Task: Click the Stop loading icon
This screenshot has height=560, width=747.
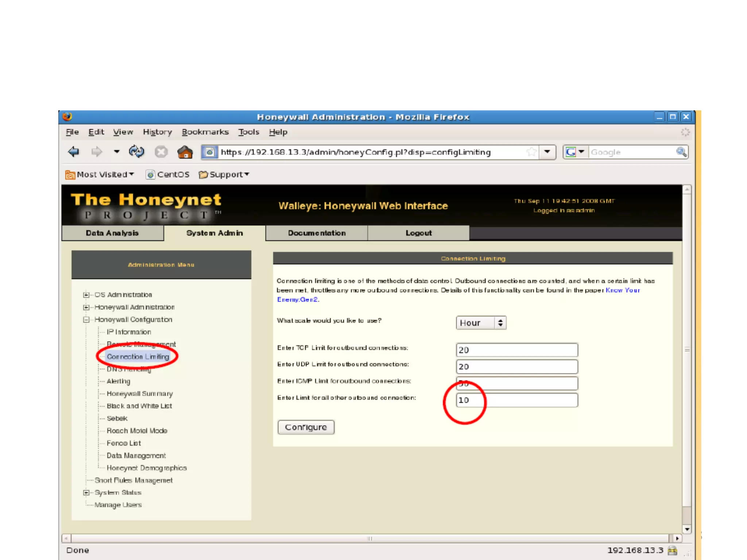Action: click(161, 152)
